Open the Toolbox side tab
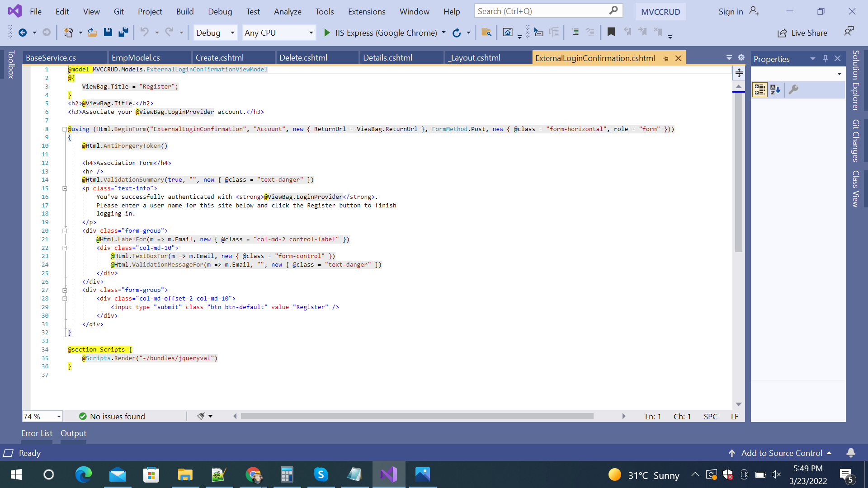Screen dimensions: 868x488 point(11,65)
